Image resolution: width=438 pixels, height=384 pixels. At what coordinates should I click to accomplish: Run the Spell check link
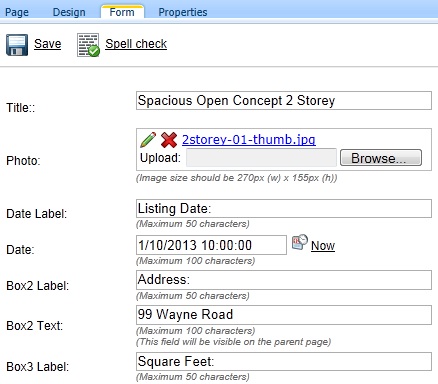click(x=136, y=44)
